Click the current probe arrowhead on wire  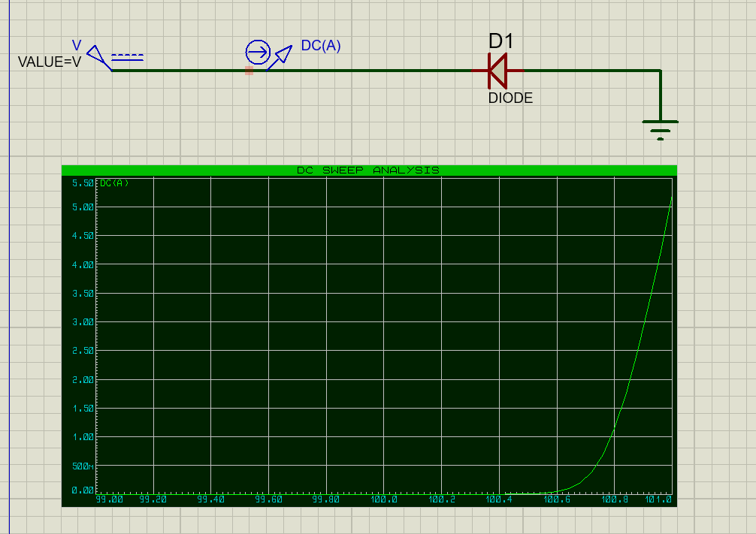tap(282, 55)
